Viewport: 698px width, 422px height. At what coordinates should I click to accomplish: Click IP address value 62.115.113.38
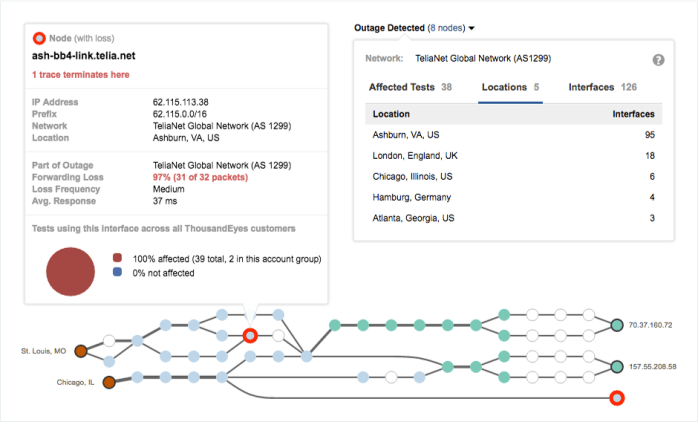coord(181,102)
